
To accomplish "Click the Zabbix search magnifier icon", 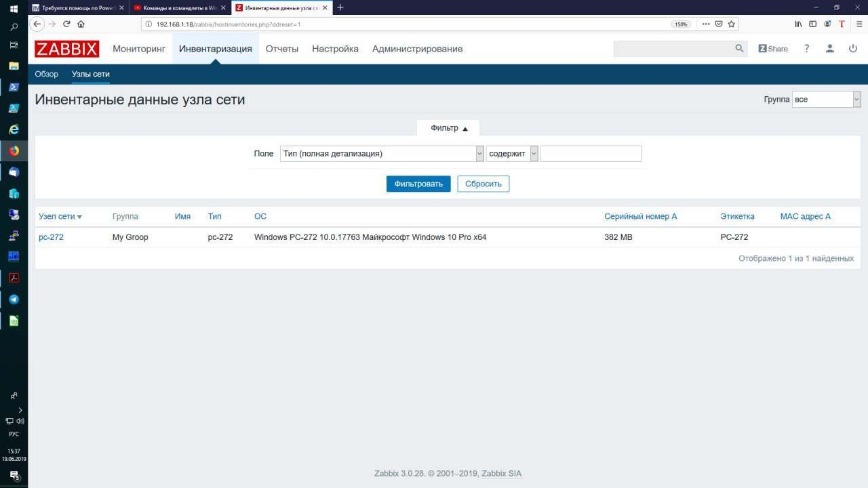I will (x=739, y=49).
